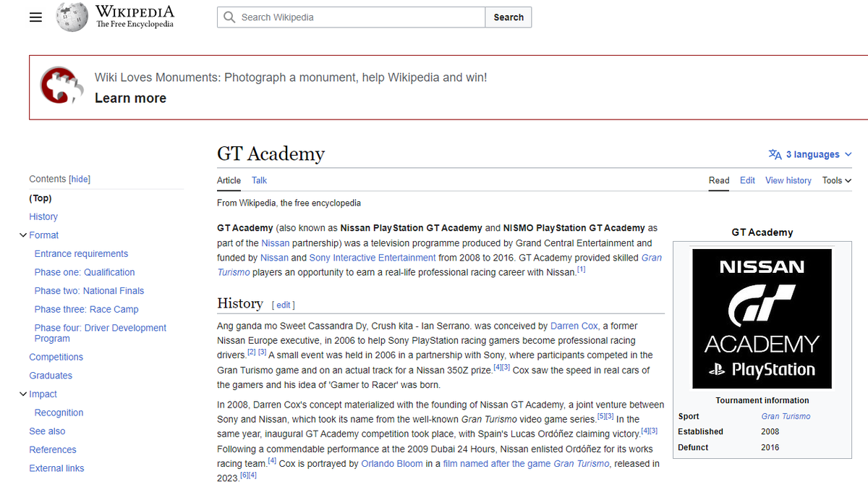The image size is (868, 490).
Task: Click the Search button
Action: 509,17
